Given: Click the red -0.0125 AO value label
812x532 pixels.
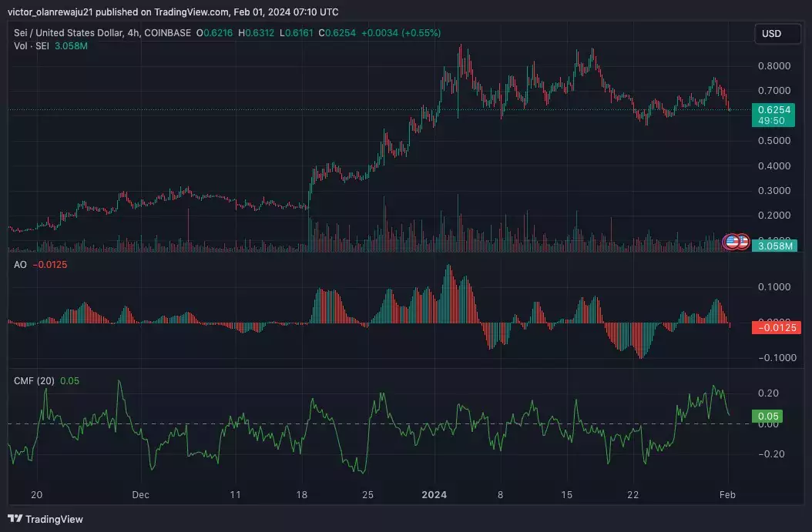Looking at the screenshot, I should tap(777, 327).
